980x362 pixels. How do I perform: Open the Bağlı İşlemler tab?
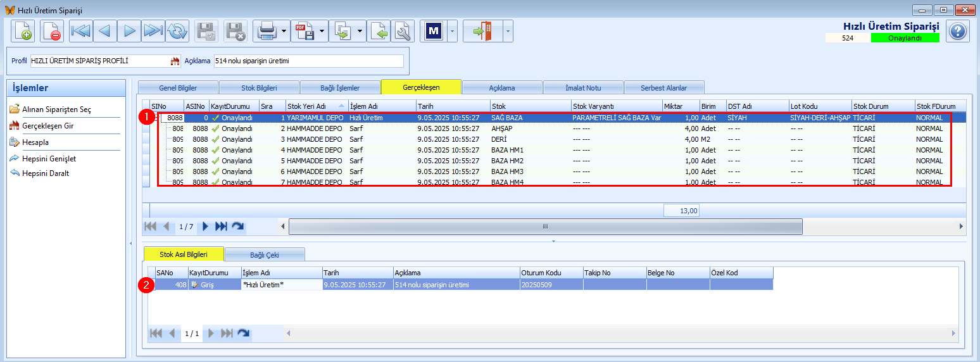point(340,88)
